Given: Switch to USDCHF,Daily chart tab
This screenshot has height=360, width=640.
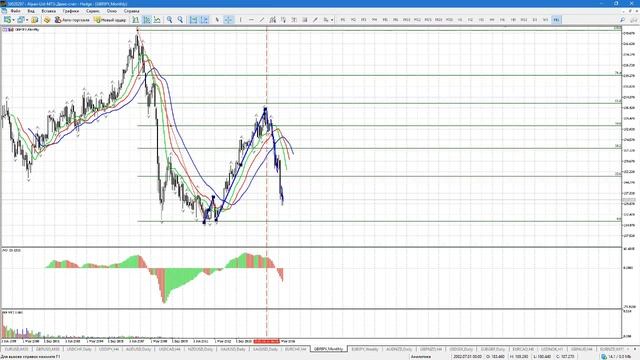Looking at the screenshot, I should point(79,349).
